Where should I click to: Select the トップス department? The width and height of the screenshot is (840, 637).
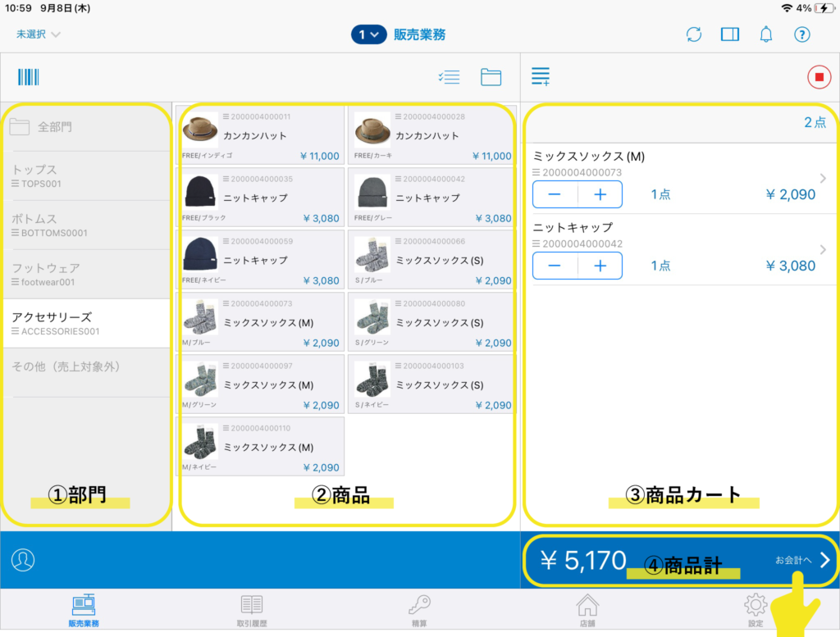coord(87,175)
